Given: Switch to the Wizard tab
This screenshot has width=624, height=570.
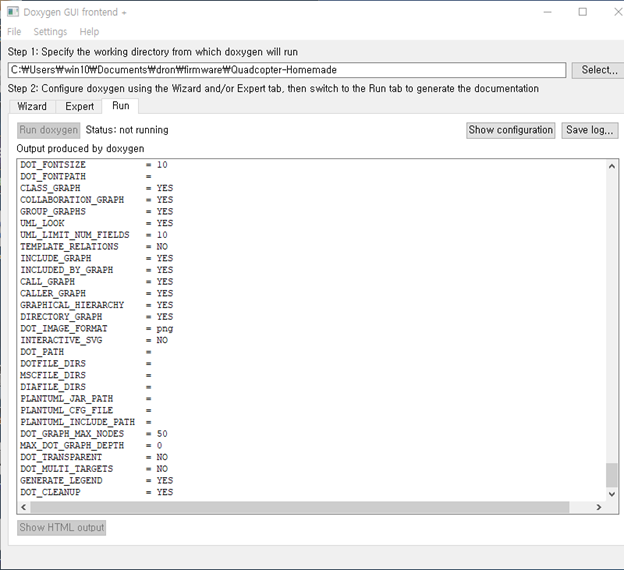Looking at the screenshot, I should 32,106.
